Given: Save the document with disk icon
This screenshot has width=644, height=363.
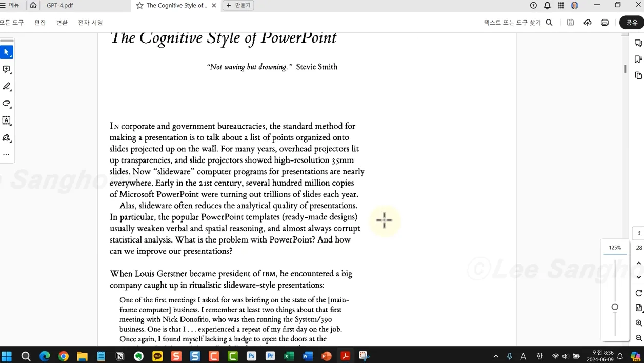Looking at the screenshot, I should pyautogui.click(x=570, y=23).
